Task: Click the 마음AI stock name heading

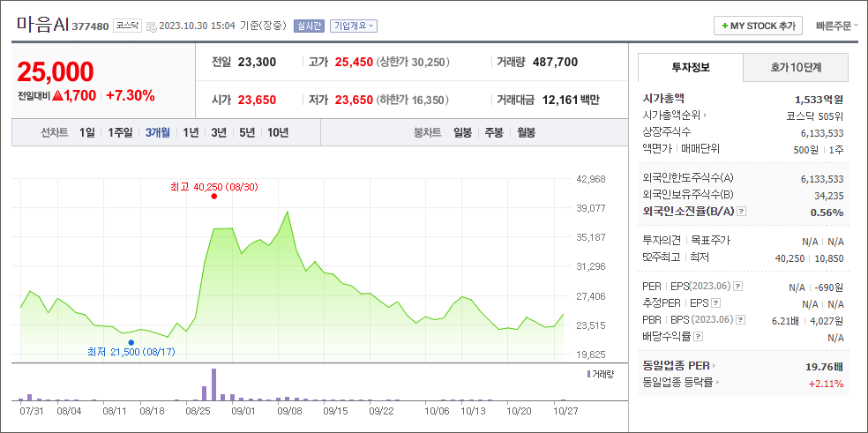Action: (x=42, y=25)
